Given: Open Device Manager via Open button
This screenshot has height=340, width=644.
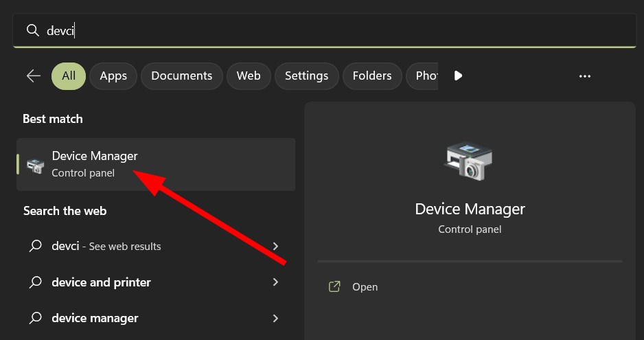Looking at the screenshot, I should tap(353, 287).
